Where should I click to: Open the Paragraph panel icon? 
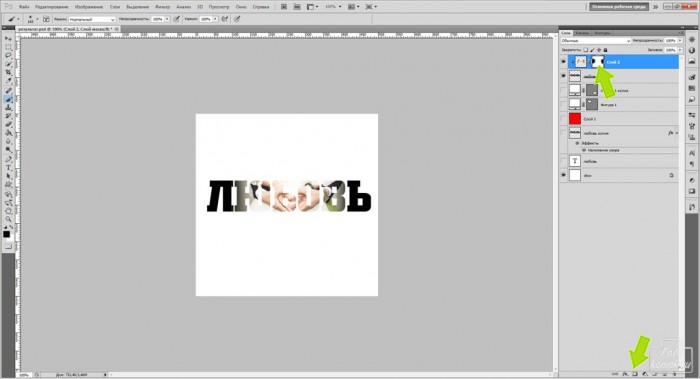click(692, 164)
